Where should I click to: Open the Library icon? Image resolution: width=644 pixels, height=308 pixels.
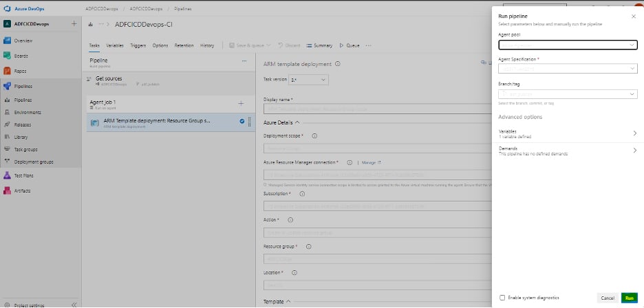(7, 137)
